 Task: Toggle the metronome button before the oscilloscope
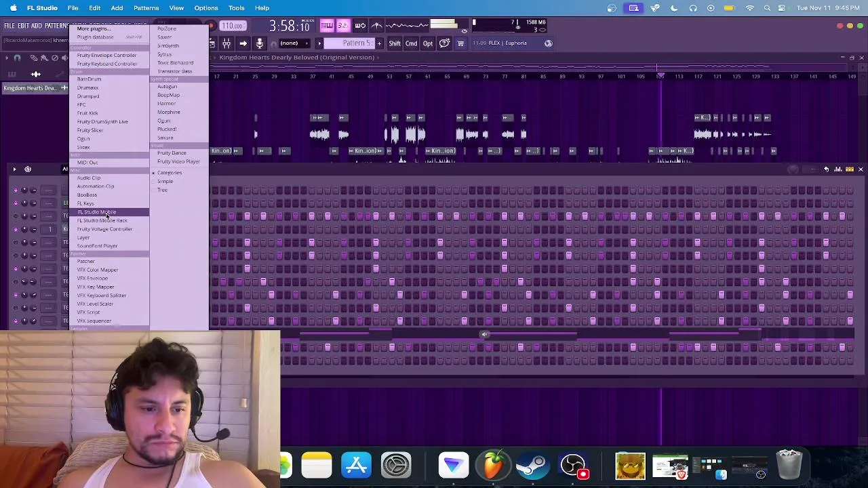(x=377, y=26)
